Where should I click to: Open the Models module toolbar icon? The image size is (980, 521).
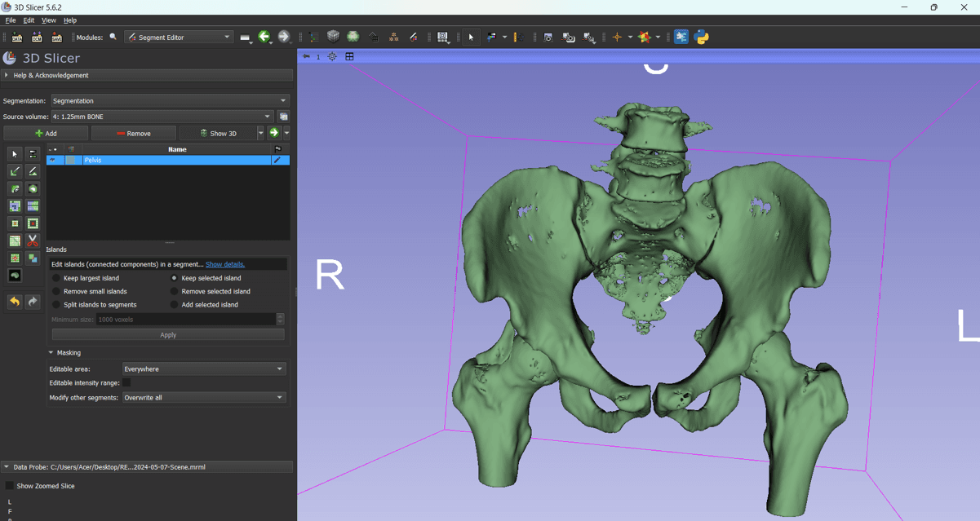click(353, 37)
